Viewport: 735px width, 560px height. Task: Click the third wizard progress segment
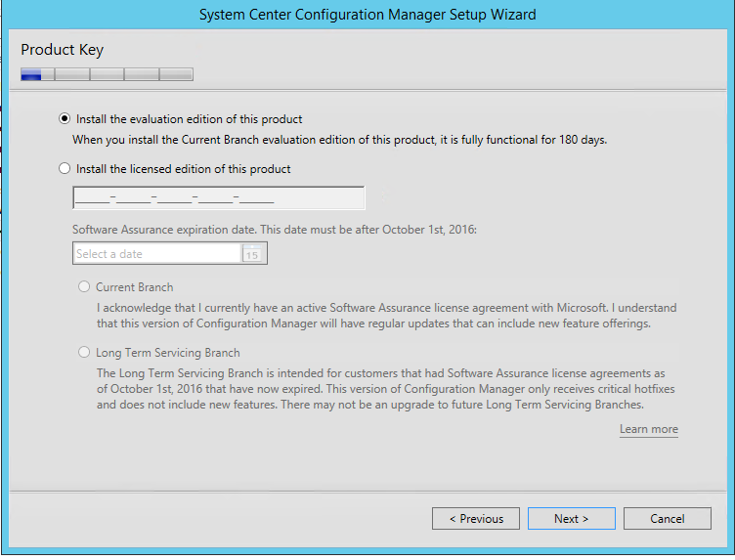[x=107, y=74]
